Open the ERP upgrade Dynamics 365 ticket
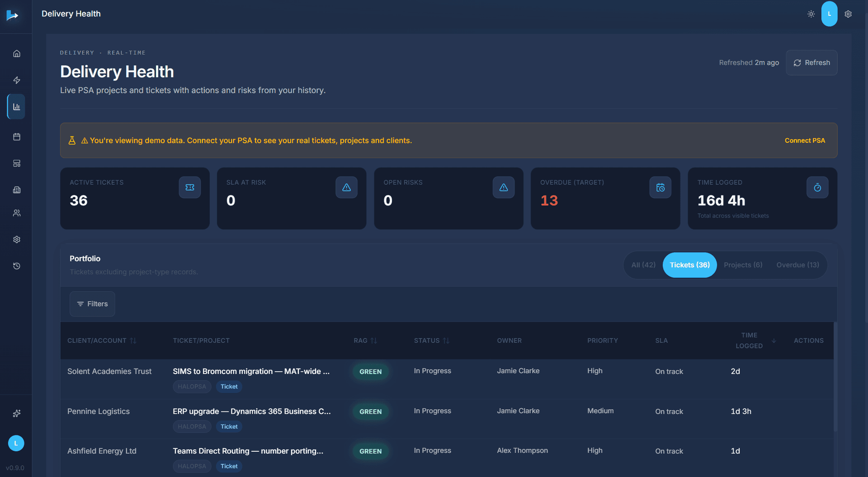Image resolution: width=868 pixels, height=477 pixels. coord(251,412)
